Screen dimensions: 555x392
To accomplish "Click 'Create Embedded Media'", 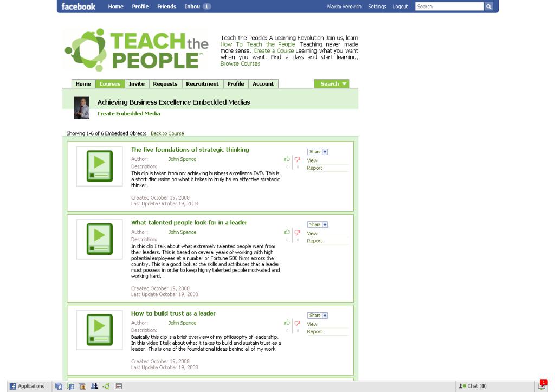I will [x=128, y=114].
